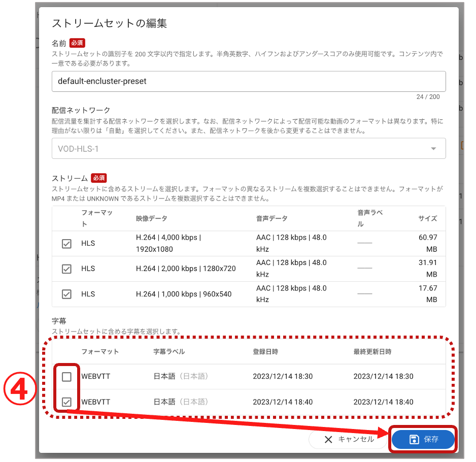Click the ストリームセットの編集 dialog title
This screenshot has height=462, width=476.
(x=109, y=23)
